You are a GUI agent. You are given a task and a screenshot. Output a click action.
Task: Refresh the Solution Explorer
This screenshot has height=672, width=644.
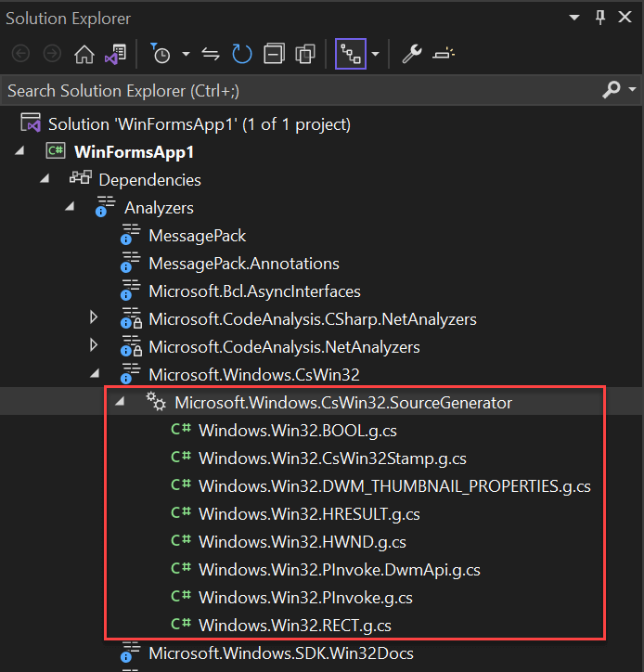point(241,55)
